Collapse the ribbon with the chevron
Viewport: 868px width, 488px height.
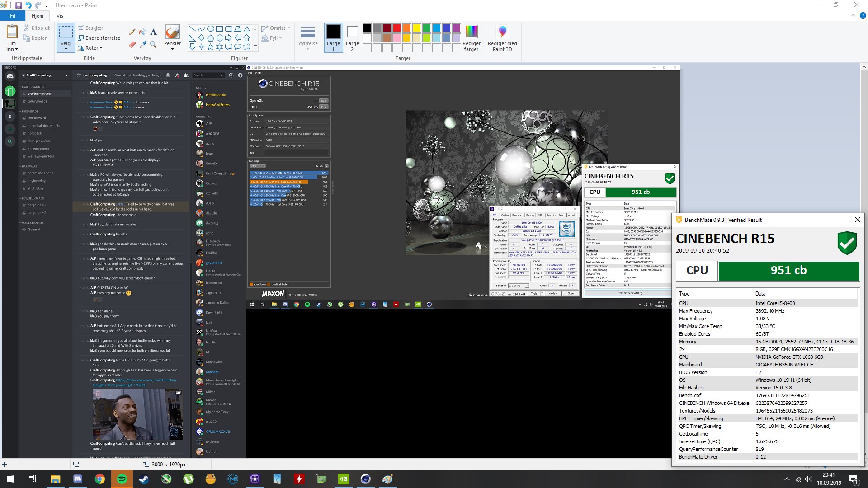pyautogui.click(x=853, y=16)
